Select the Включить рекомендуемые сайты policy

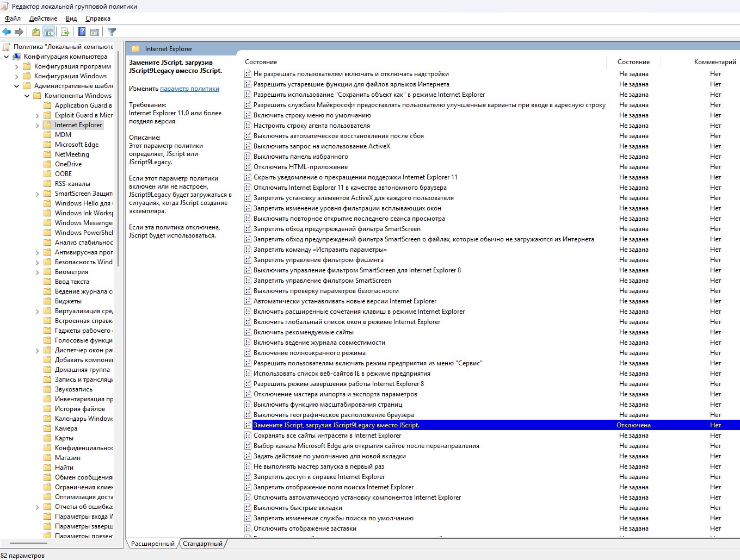(x=303, y=332)
